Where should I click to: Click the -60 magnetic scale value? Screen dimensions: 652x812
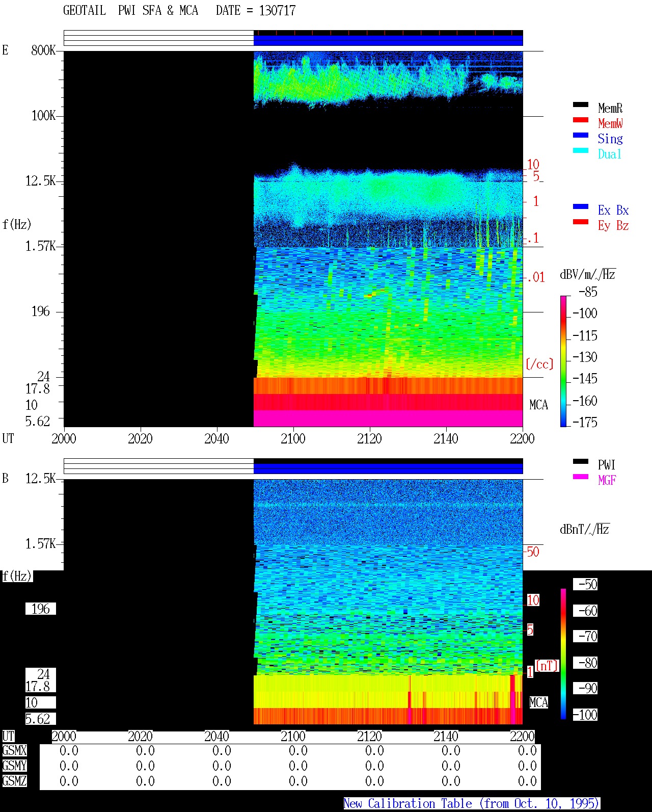point(585,611)
